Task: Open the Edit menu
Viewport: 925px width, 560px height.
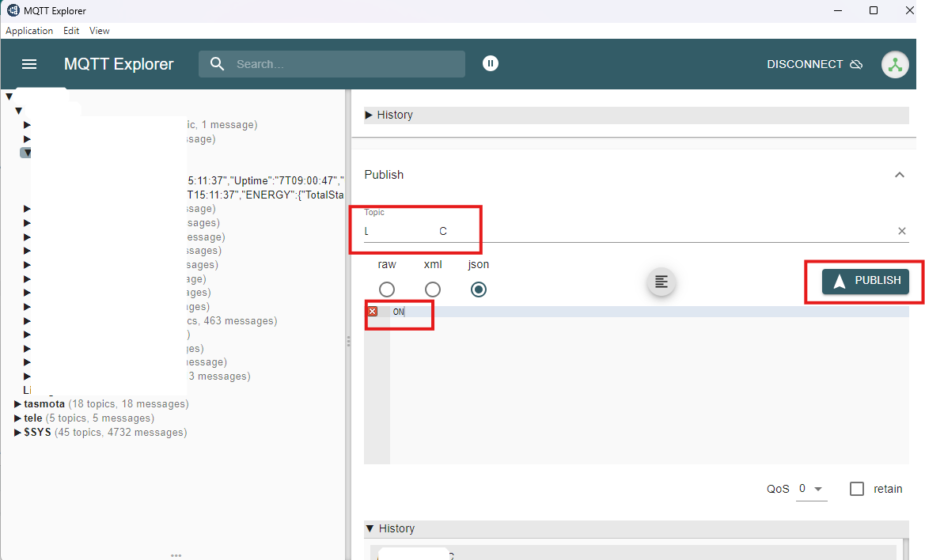Action: point(71,31)
